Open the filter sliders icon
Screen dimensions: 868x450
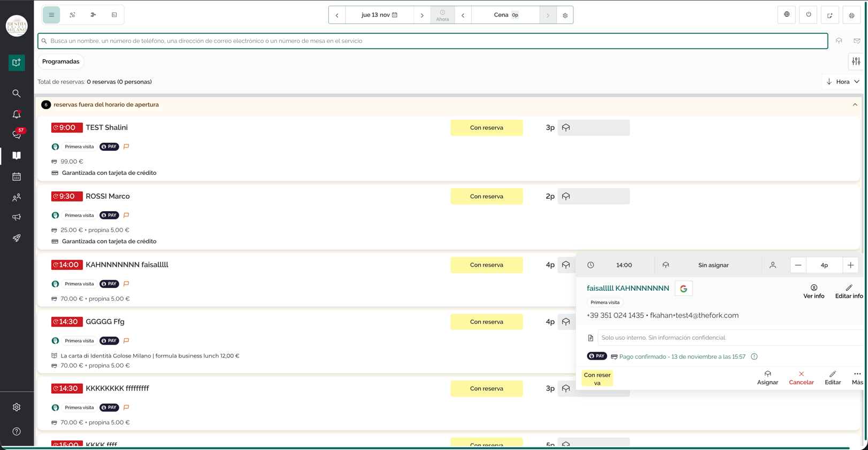pos(856,61)
